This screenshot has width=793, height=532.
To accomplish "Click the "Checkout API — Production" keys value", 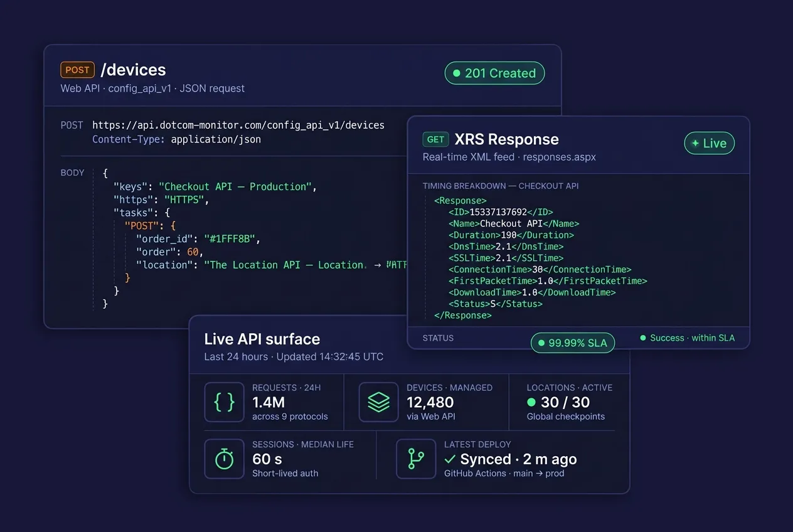I will tap(235, 187).
